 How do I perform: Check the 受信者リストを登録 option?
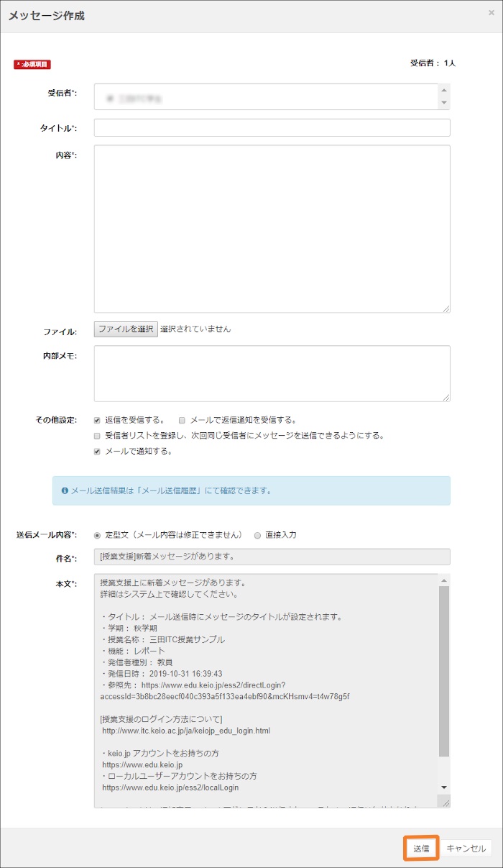pos(97,436)
